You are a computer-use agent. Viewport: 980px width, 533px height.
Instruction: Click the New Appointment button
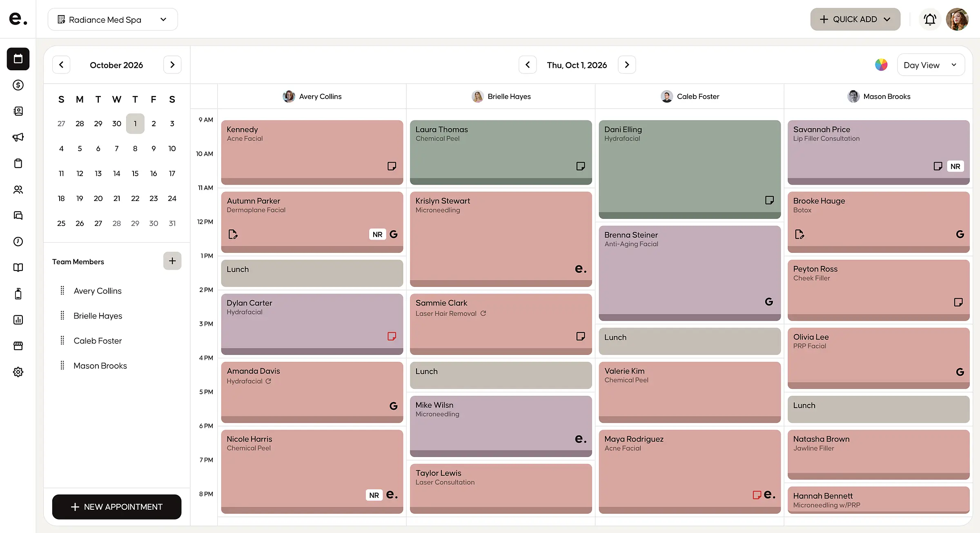pyautogui.click(x=117, y=507)
